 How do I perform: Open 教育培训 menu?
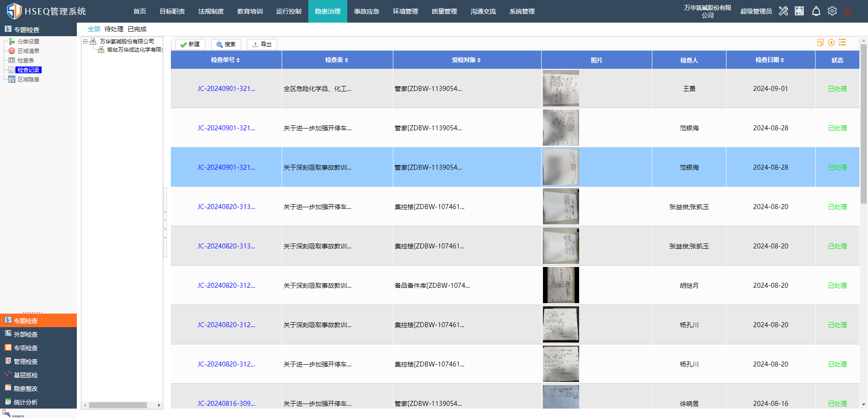[250, 11]
